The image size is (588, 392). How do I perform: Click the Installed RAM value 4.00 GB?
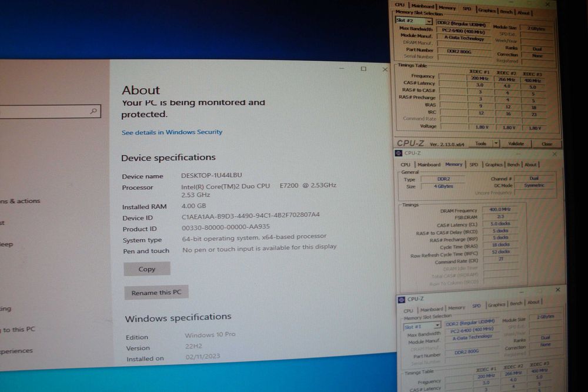tap(193, 206)
